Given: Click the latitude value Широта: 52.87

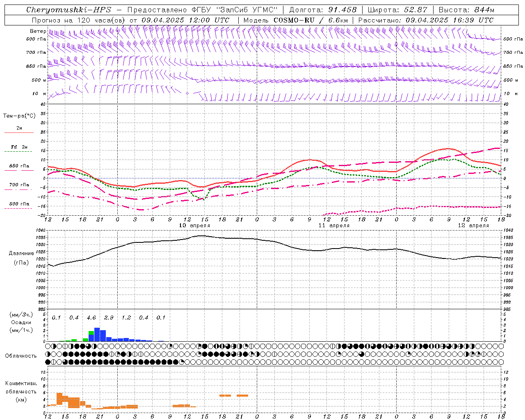Looking at the screenshot, I should click(397, 10).
